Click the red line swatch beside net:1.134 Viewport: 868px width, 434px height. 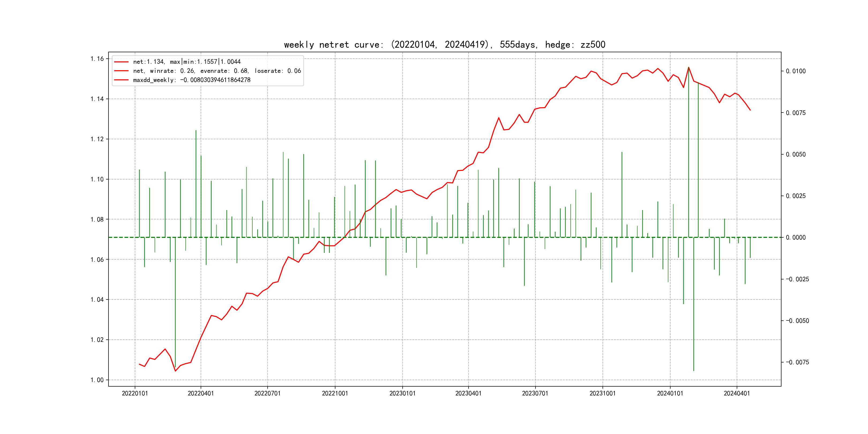tap(121, 62)
